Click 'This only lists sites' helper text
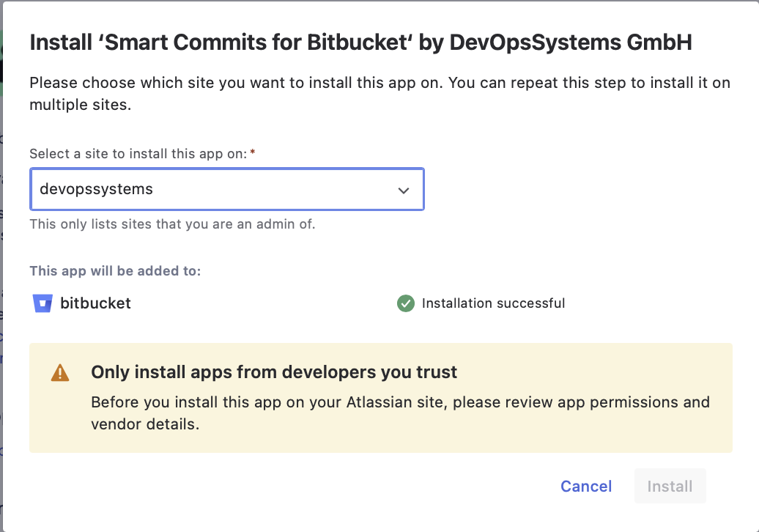Viewport: 759px width, 532px height. click(x=172, y=224)
